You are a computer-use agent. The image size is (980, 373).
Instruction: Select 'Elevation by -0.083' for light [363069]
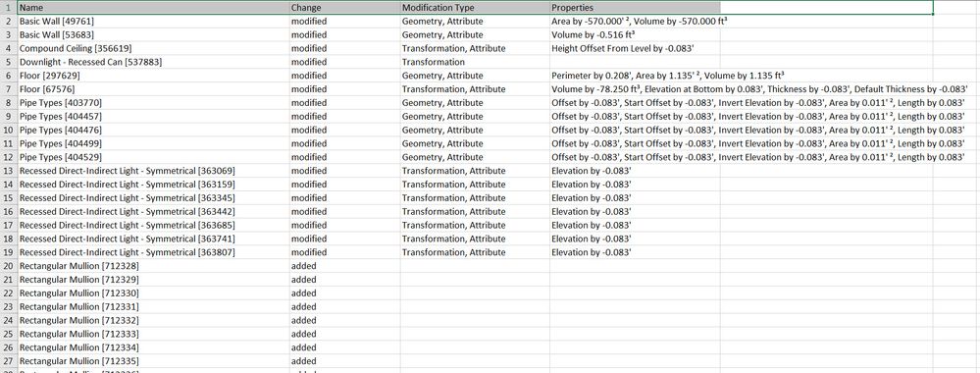click(x=635, y=171)
